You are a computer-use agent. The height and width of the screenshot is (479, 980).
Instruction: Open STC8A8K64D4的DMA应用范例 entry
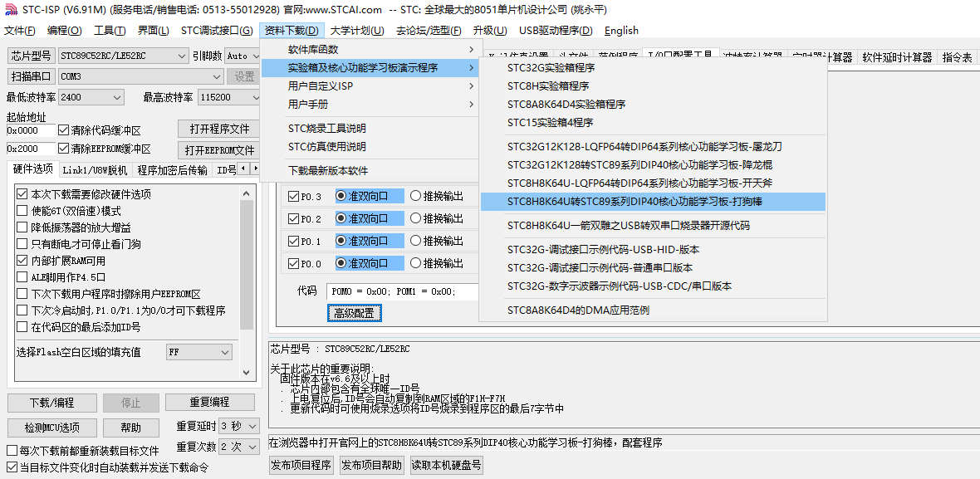coord(653,310)
